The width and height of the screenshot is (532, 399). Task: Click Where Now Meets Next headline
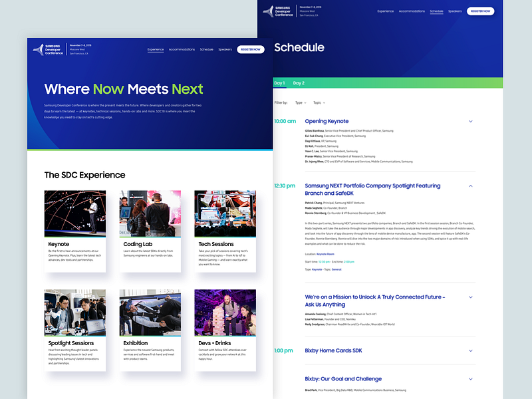point(124,89)
